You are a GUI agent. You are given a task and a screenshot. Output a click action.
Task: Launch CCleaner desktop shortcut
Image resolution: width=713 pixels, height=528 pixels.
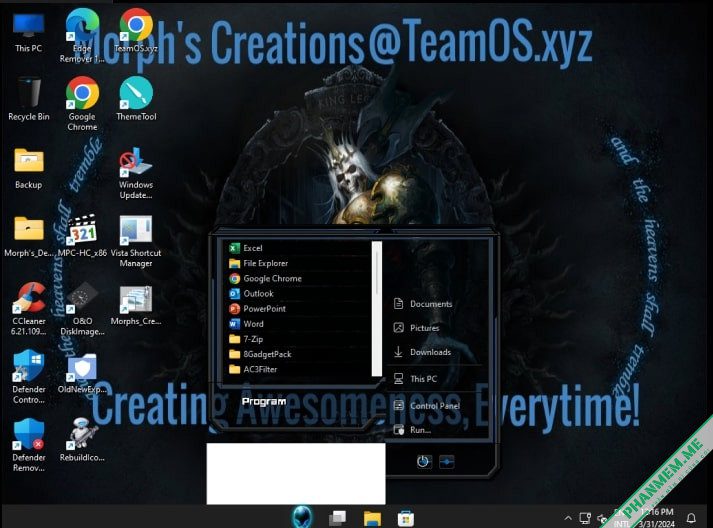coord(28,309)
